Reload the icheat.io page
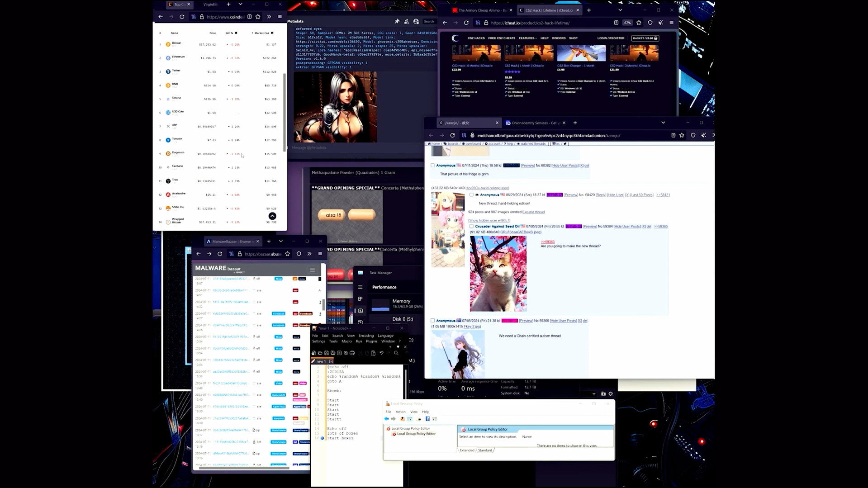868x488 pixels. tap(466, 23)
